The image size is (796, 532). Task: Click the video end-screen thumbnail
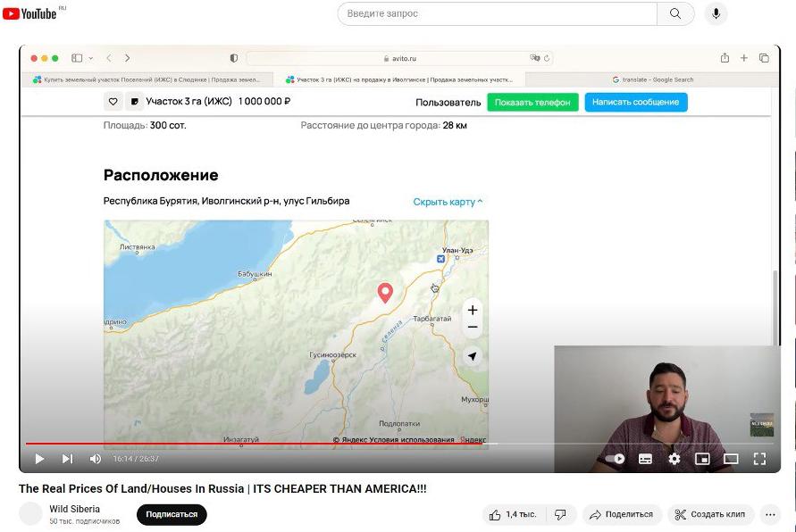pos(762,425)
